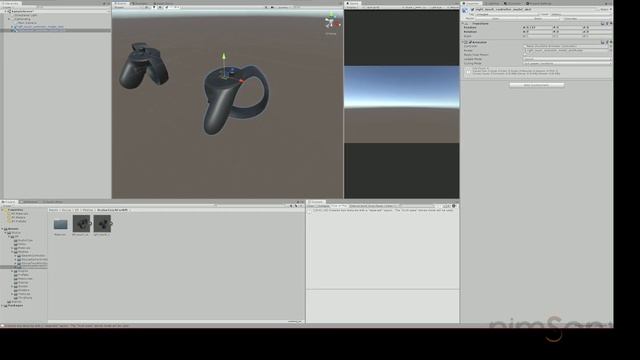
Task: Click the Animator Controller object field
Action: pyautogui.click(x=566, y=46)
